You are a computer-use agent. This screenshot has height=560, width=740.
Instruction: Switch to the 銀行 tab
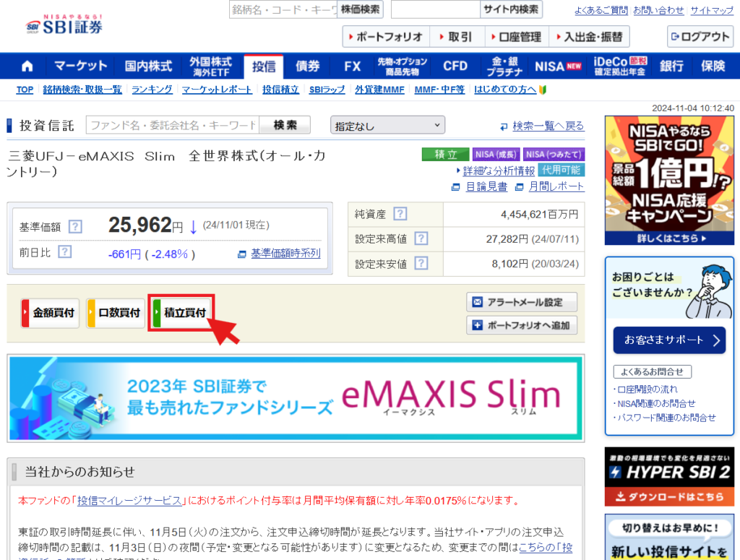[671, 66]
